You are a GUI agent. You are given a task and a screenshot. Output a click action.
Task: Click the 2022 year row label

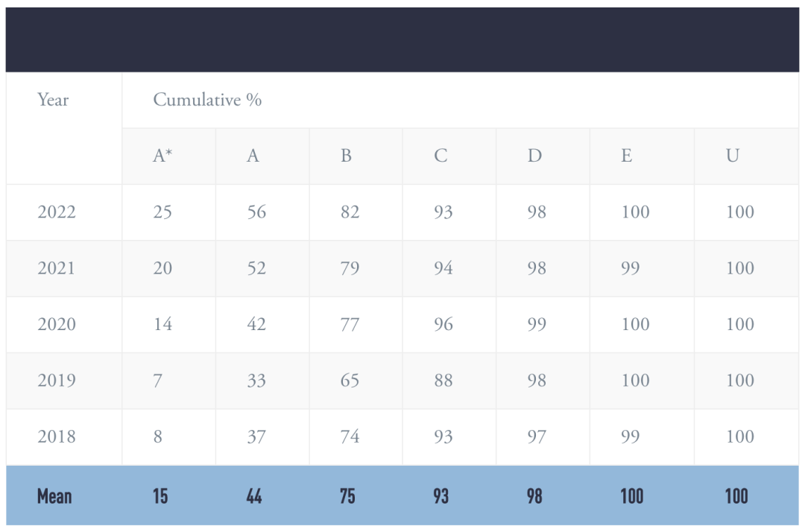coord(57,212)
